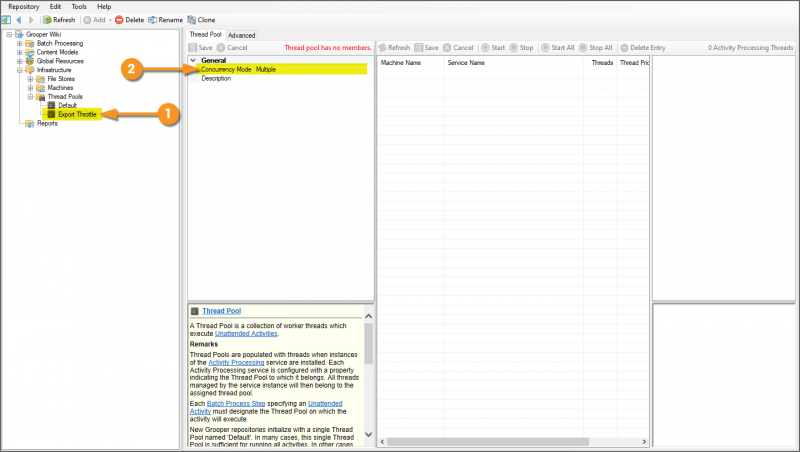Click Cancel in members grid toolbar
Viewport: 800px width, 452px height.
(458, 47)
